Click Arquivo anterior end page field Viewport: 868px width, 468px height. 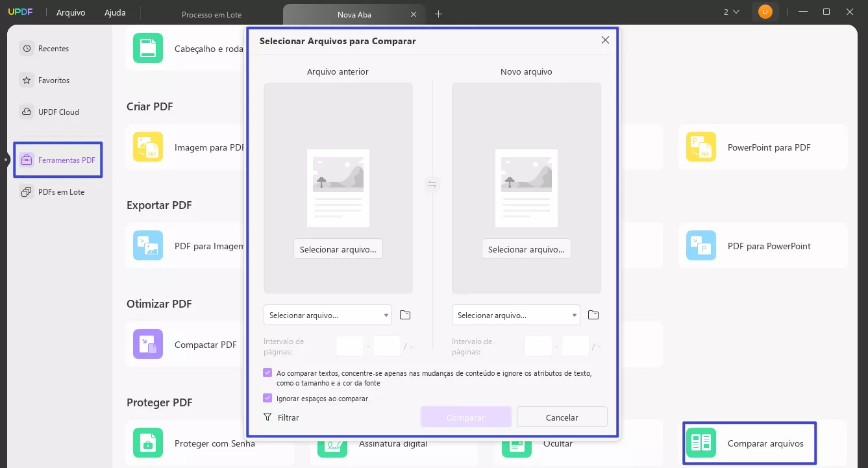pyautogui.click(x=387, y=346)
